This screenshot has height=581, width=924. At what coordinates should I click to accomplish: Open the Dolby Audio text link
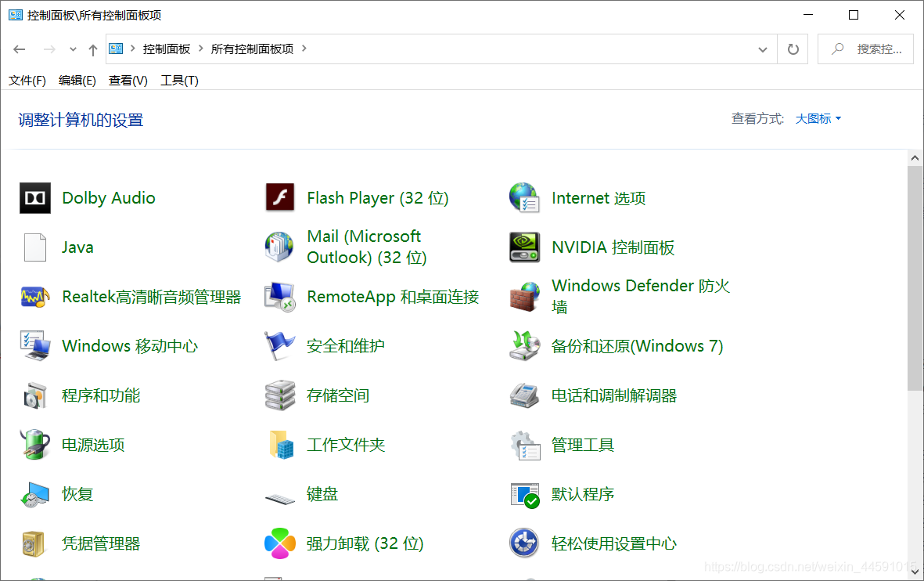pyautogui.click(x=109, y=198)
